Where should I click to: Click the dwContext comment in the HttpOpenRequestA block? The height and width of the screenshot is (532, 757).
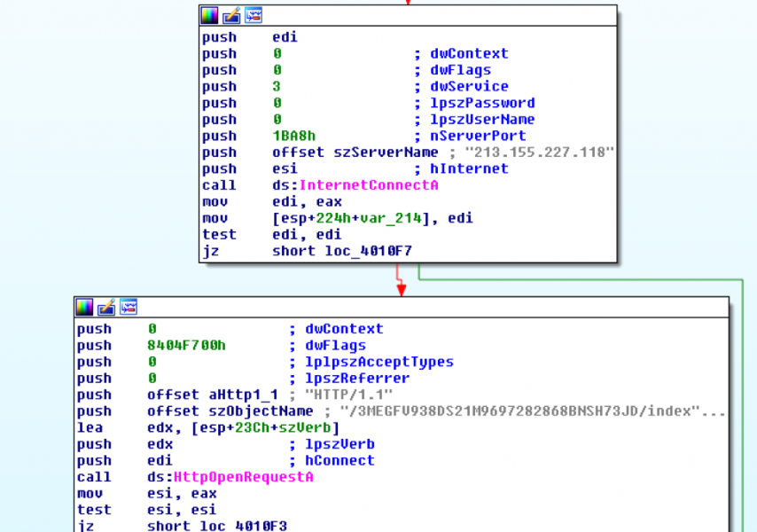[x=344, y=329]
